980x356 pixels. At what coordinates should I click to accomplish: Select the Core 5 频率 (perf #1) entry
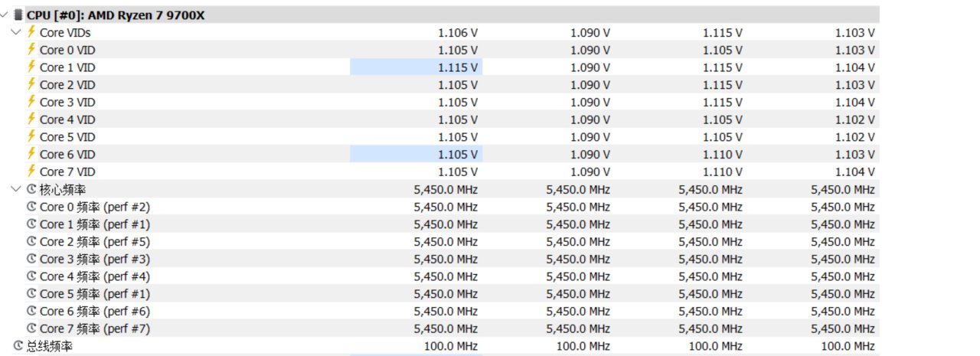(x=95, y=294)
